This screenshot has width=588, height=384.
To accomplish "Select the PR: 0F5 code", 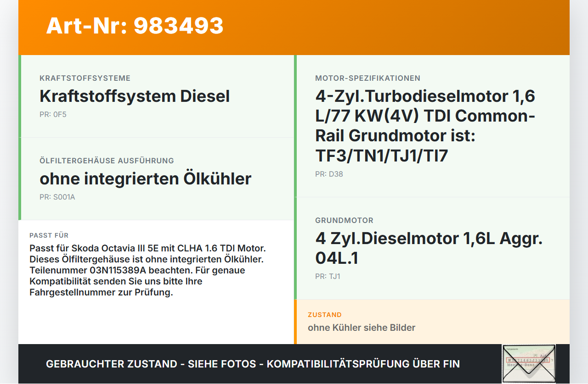I will [53, 114].
